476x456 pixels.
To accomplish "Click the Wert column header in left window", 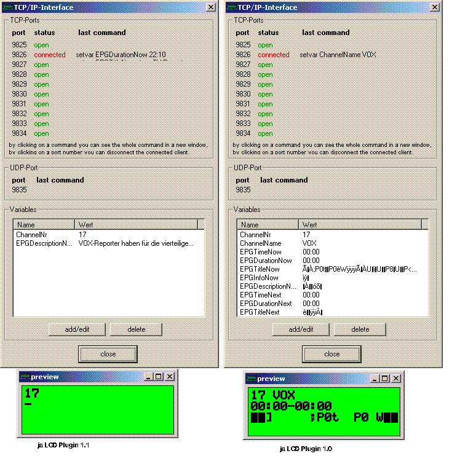I will click(x=136, y=225).
